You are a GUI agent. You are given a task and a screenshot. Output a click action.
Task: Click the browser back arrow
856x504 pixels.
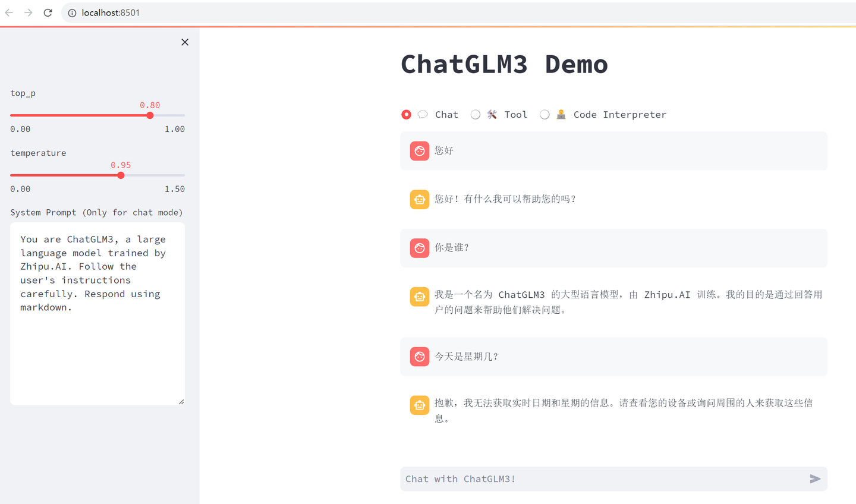[9, 12]
